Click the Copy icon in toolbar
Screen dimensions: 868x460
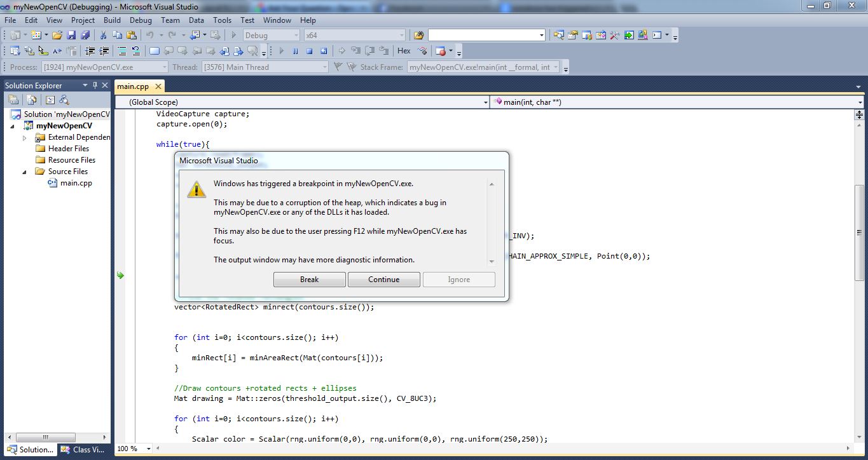click(118, 35)
